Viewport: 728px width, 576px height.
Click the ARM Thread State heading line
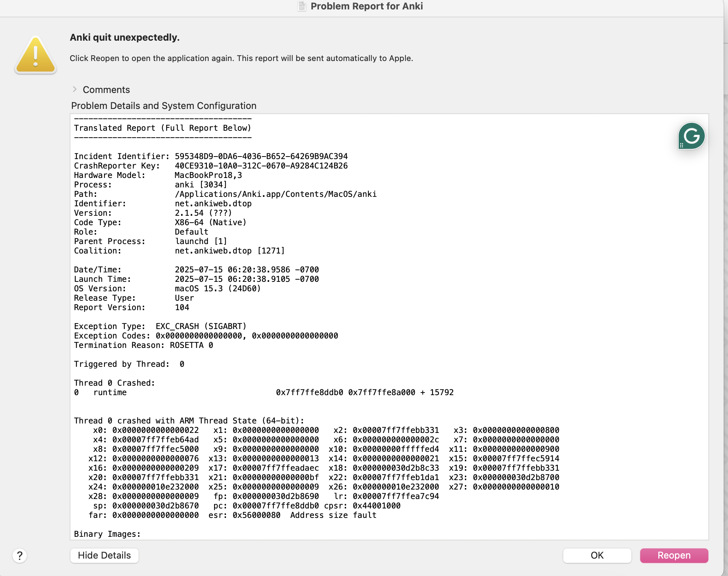click(x=189, y=421)
